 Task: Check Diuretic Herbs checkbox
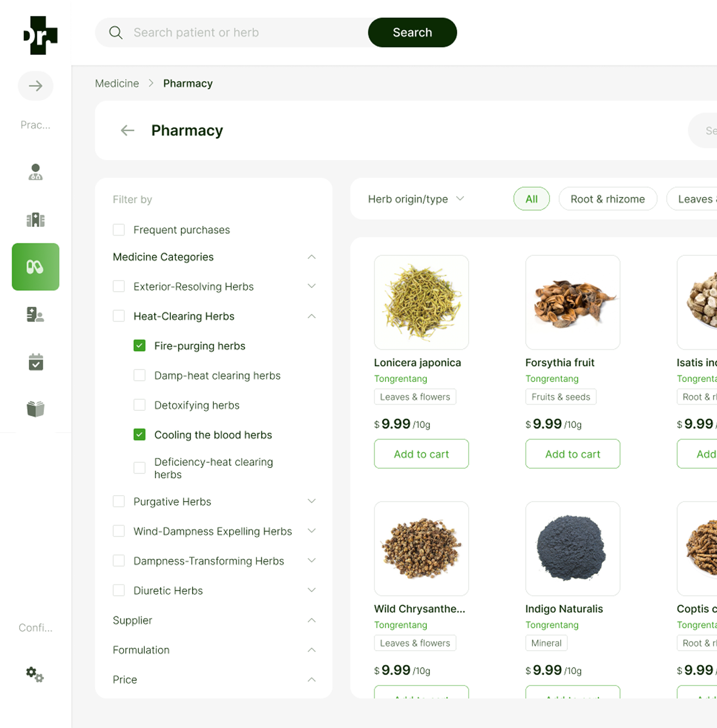(119, 590)
